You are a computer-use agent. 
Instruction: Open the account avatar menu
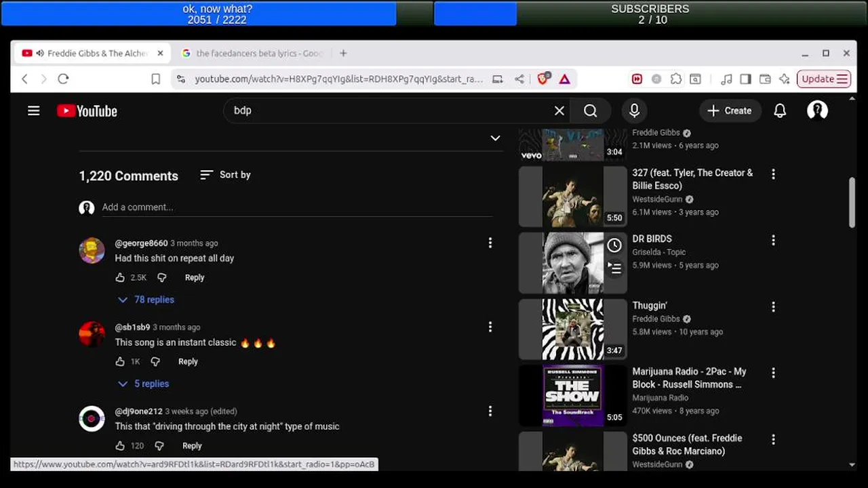(x=817, y=110)
